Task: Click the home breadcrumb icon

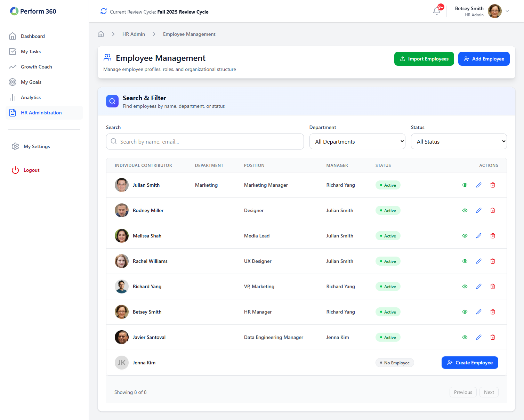Action: 101,34
